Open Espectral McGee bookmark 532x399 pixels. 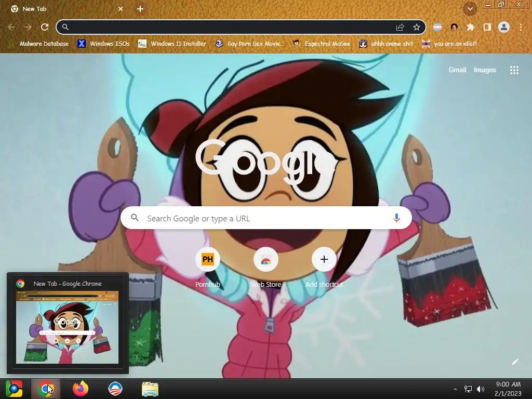pyautogui.click(x=322, y=44)
